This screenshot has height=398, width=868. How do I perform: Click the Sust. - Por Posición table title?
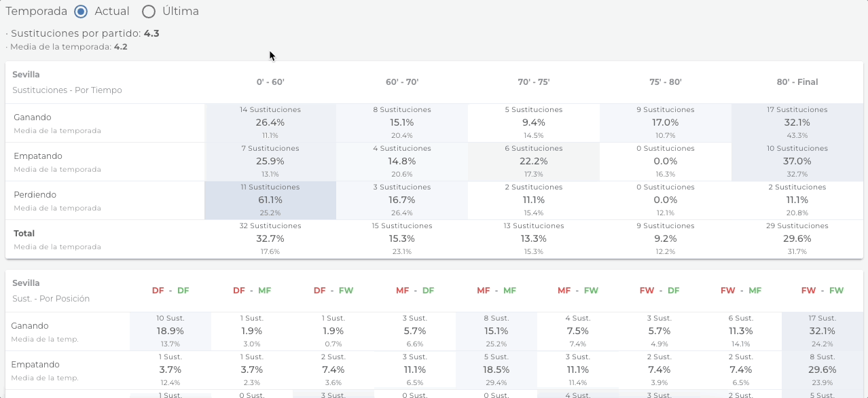point(51,299)
